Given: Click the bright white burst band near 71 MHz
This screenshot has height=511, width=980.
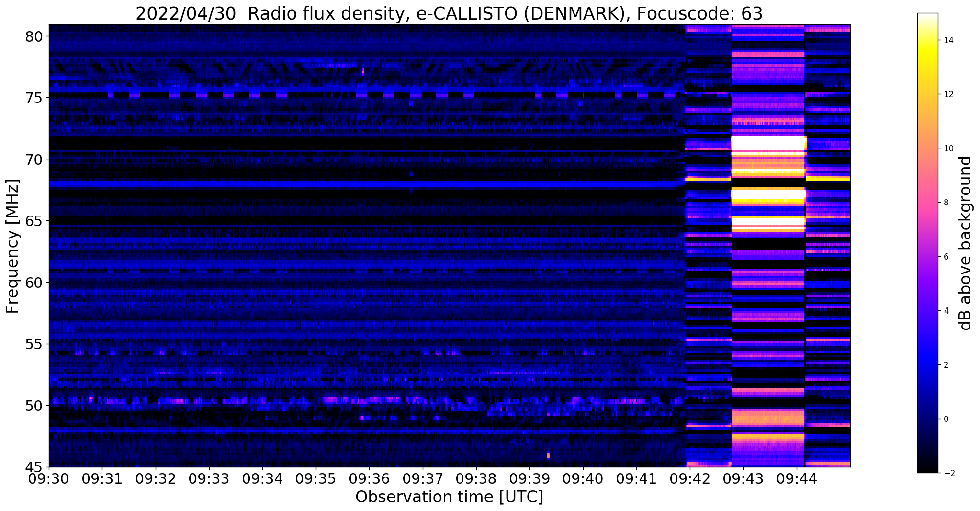Looking at the screenshot, I should click(x=768, y=143).
